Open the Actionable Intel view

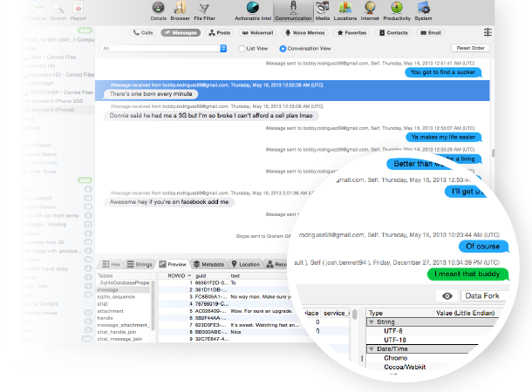point(253,11)
